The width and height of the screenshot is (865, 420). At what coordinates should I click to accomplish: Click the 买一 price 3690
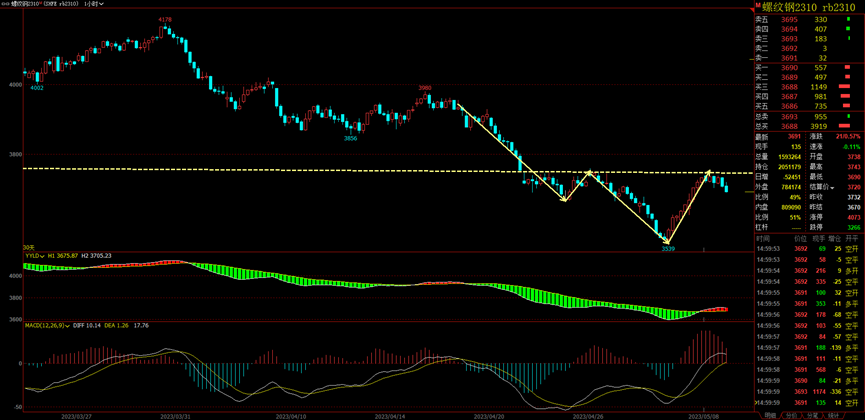(x=789, y=67)
